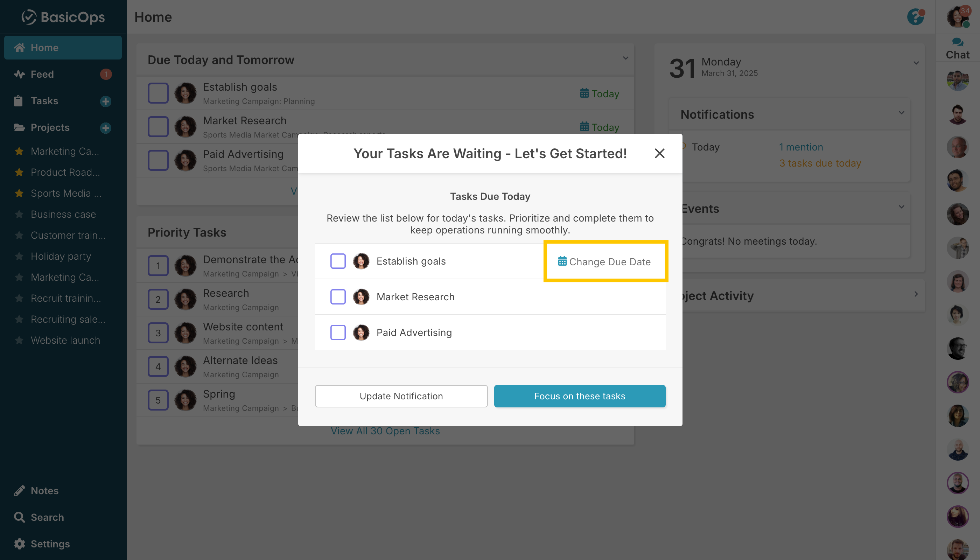
Task: Open the Feed menu item
Action: (42, 74)
